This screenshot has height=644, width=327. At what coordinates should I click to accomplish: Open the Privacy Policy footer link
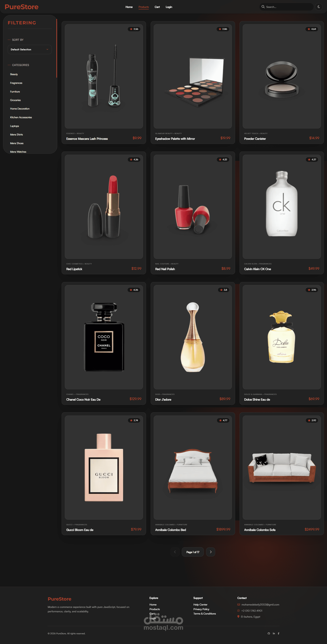coord(201,609)
